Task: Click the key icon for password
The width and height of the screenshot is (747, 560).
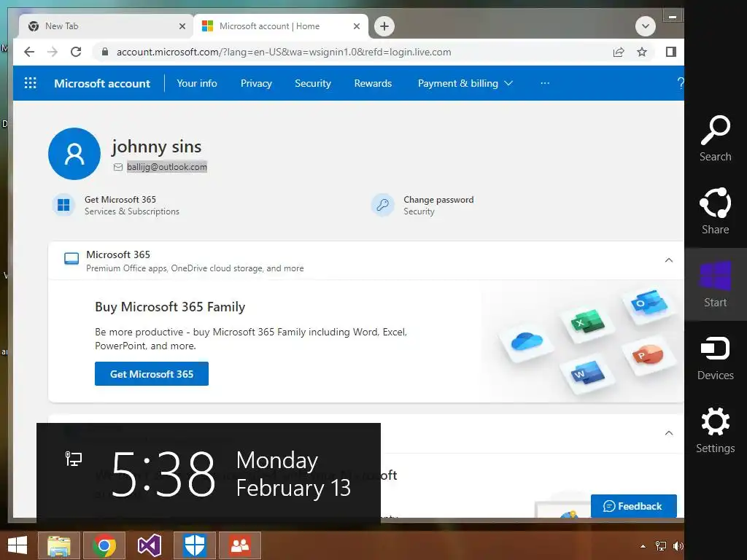Action: pos(382,205)
